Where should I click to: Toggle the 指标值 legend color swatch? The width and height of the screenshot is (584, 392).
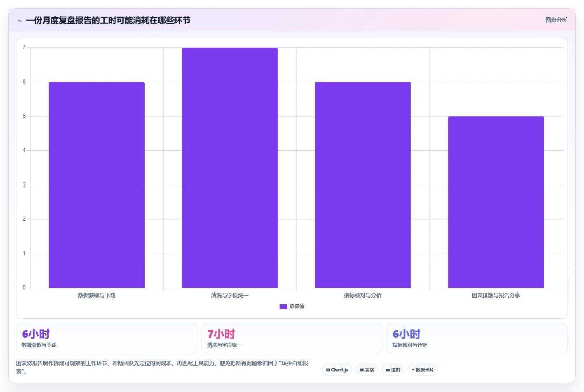coord(283,307)
